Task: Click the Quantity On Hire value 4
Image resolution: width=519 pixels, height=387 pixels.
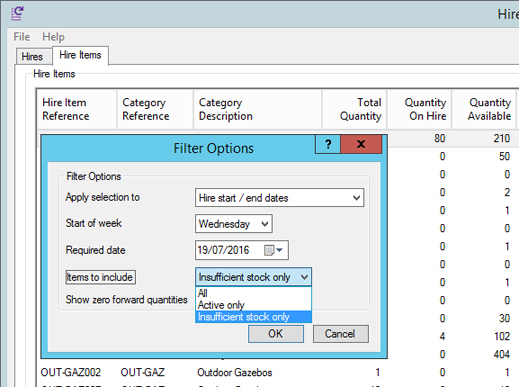Action: [x=442, y=336]
